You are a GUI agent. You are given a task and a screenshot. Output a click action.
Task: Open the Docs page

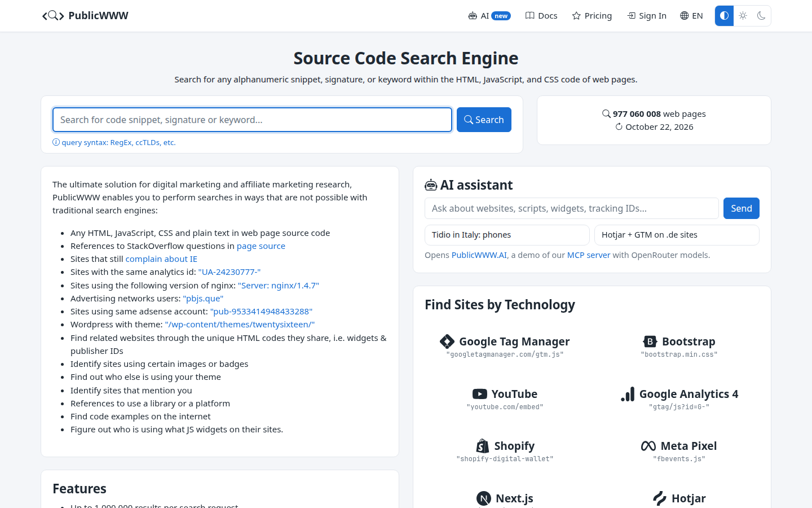[541, 16]
